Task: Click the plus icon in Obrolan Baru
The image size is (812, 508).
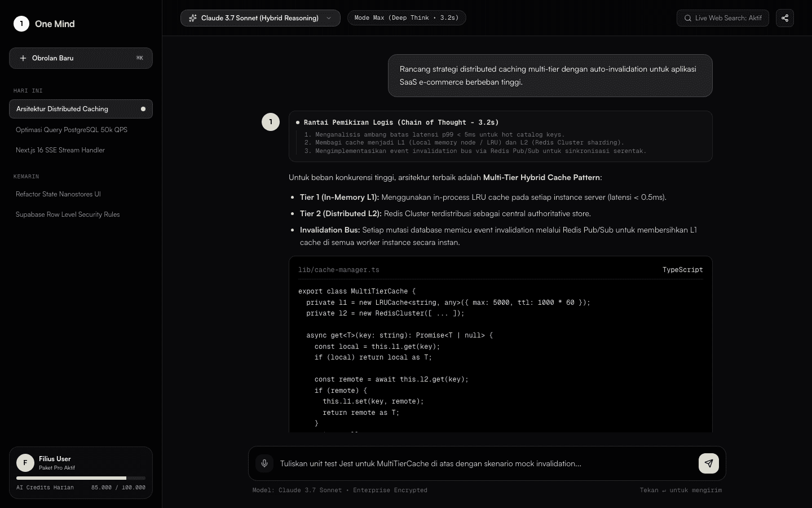Action: point(23,58)
